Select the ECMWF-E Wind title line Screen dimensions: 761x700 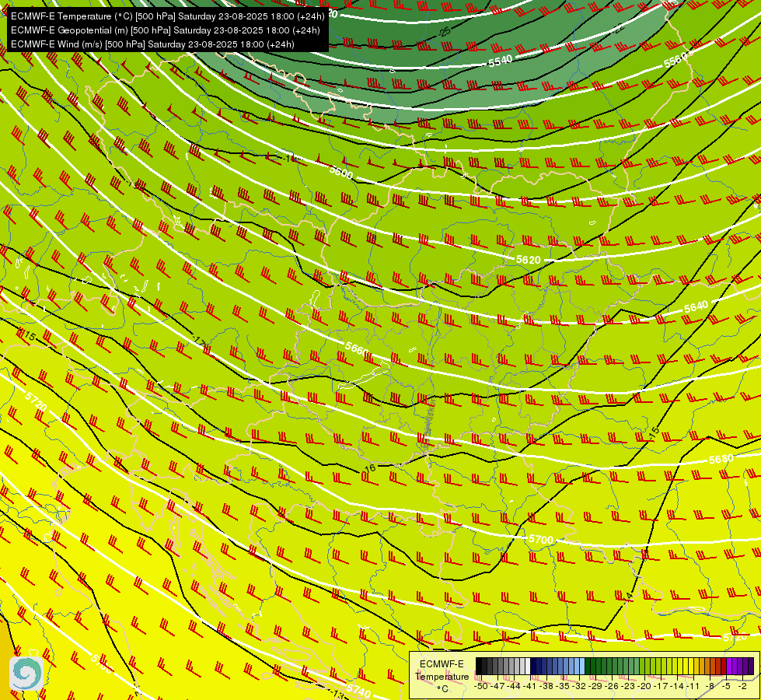tap(152, 44)
